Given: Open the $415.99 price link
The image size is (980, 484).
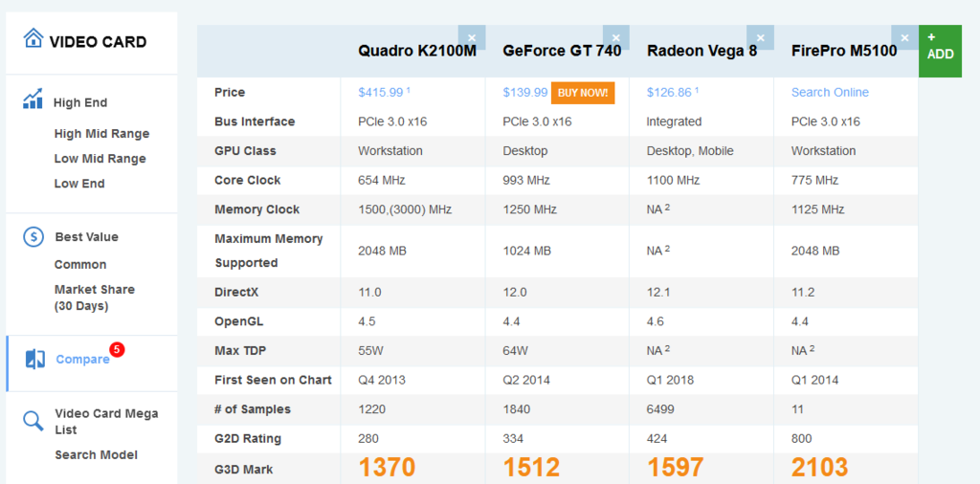Looking at the screenshot, I should (381, 93).
